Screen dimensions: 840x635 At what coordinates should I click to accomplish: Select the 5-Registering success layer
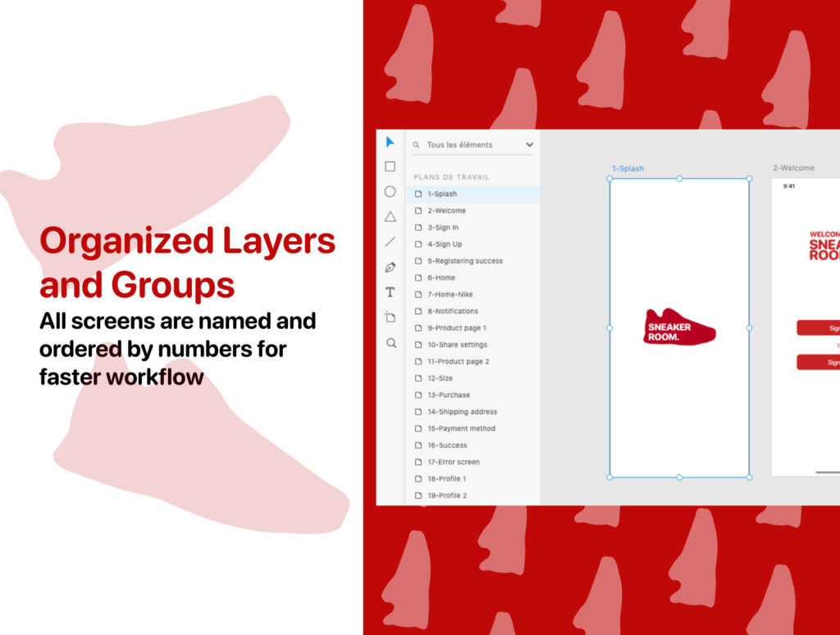click(x=472, y=261)
